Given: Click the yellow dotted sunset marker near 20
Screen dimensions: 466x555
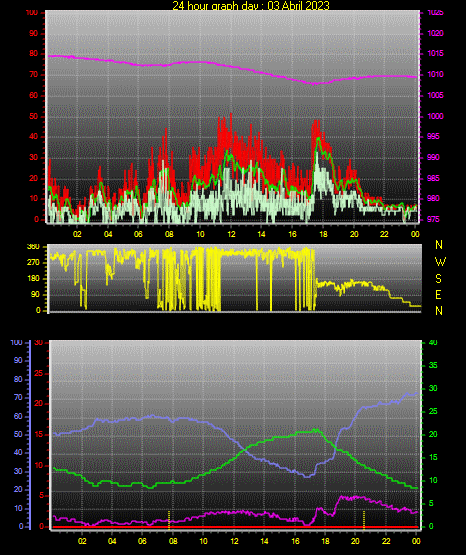Looking at the screenshot, I should pyautogui.click(x=364, y=520).
